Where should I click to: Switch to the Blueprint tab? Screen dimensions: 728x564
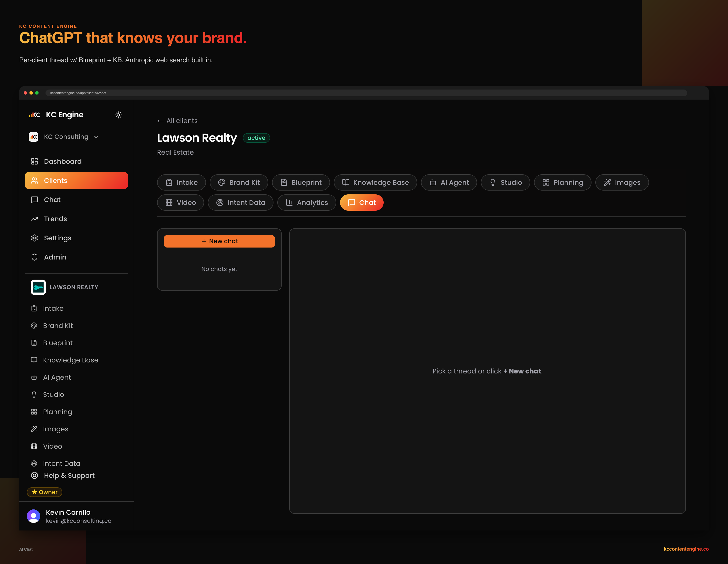pyautogui.click(x=301, y=183)
